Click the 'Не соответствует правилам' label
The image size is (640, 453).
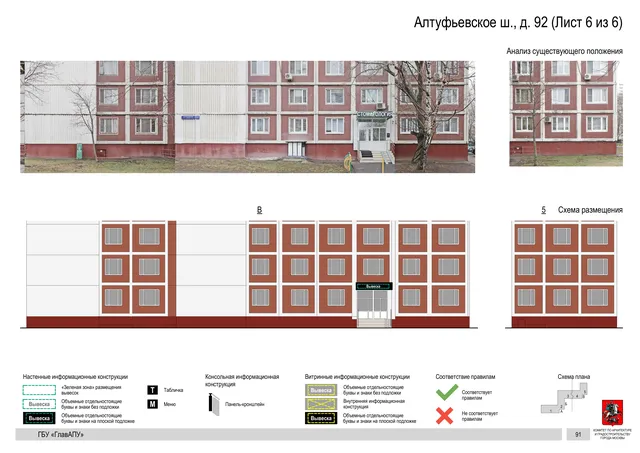pyautogui.click(x=480, y=416)
